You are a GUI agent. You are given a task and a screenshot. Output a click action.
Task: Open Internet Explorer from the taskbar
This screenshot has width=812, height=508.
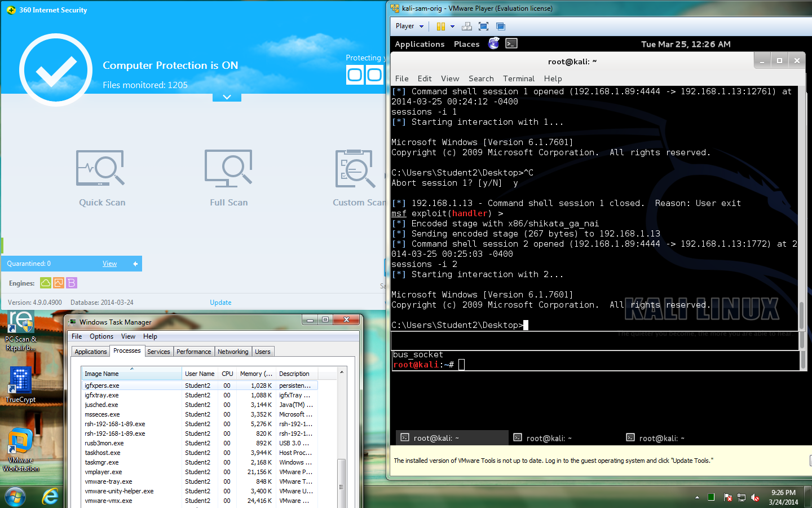tap(50, 496)
